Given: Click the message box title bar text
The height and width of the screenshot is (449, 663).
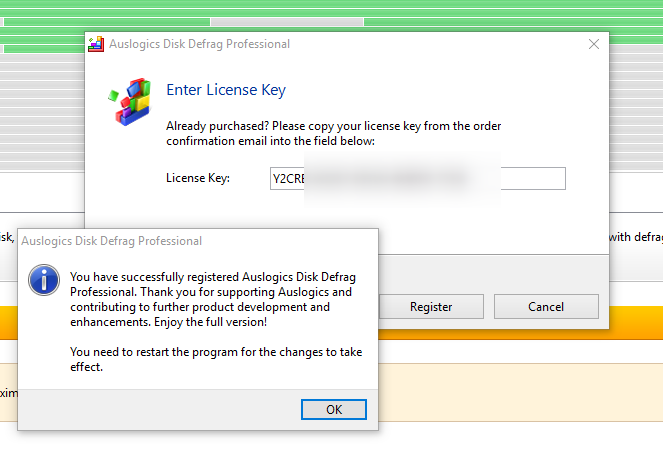Looking at the screenshot, I should 112,241.
